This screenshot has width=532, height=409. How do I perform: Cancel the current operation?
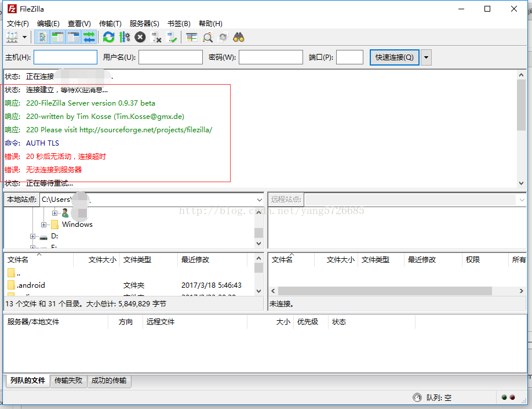[x=140, y=37]
